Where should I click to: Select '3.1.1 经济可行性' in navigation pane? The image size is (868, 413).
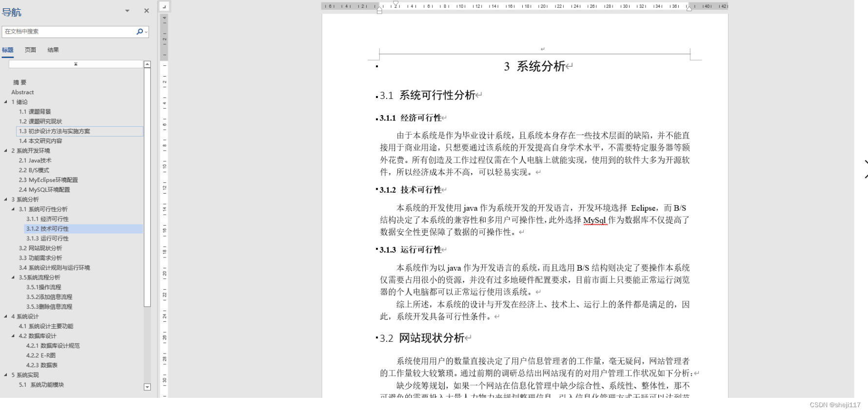pos(47,219)
